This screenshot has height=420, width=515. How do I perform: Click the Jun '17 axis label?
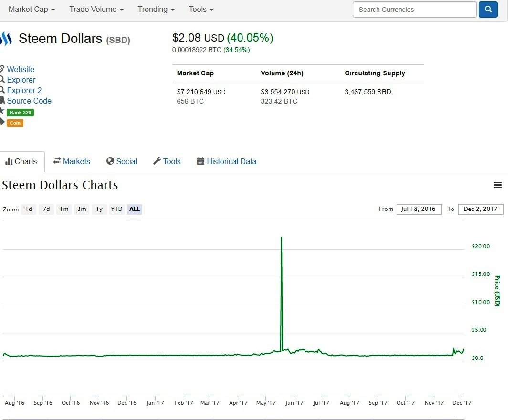(x=294, y=403)
